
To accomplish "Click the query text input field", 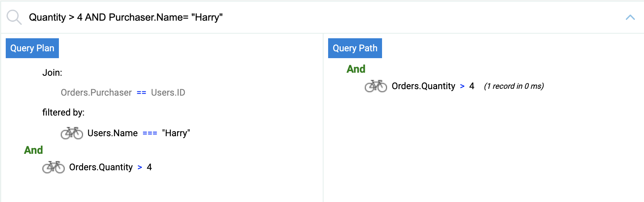I will coord(321,17).
